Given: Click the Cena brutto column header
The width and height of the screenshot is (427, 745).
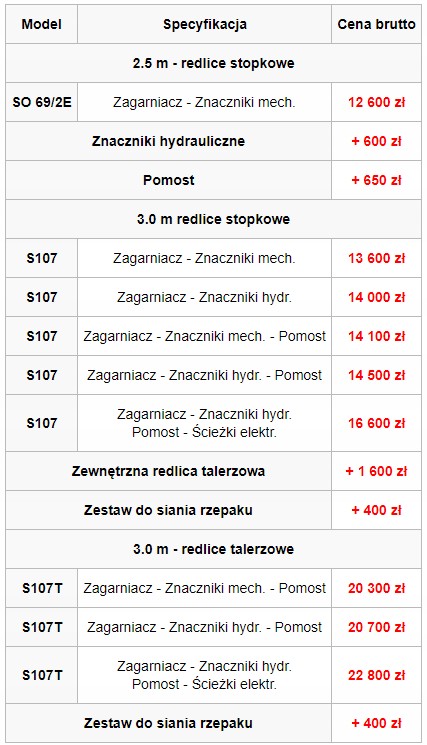Looking at the screenshot, I should 376,24.
